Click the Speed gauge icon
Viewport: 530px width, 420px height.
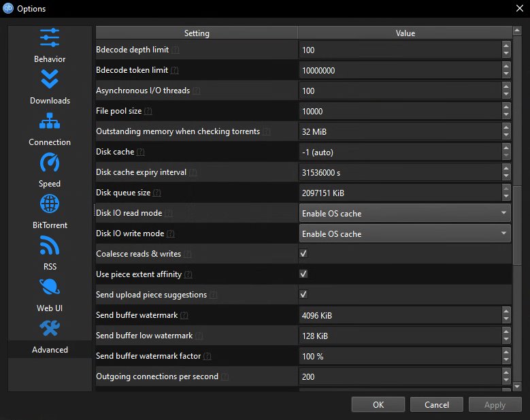pos(50,163)
